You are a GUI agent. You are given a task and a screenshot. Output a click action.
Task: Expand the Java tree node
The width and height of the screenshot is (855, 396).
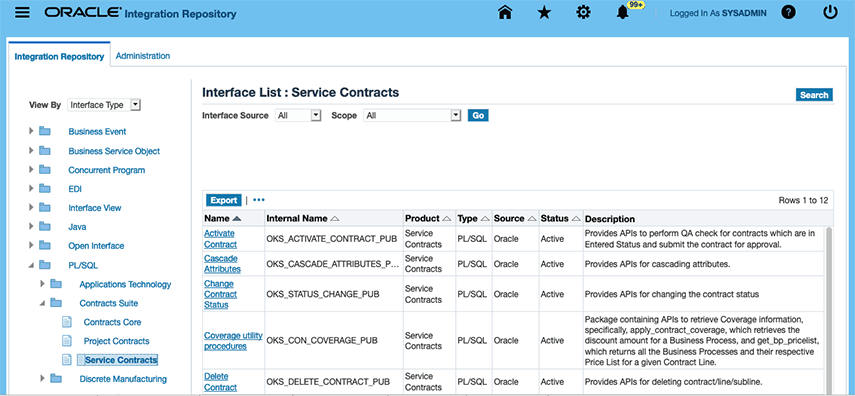click(31, 226)
